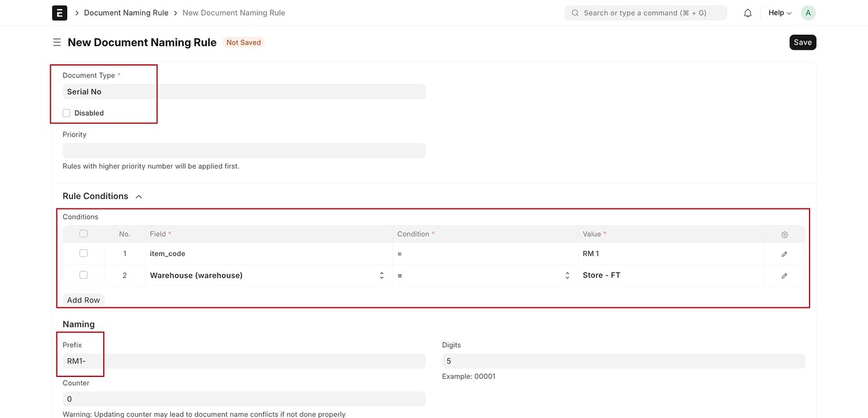Click the ERPNext logo icon

pyautogui.click(x=60, y=12)
